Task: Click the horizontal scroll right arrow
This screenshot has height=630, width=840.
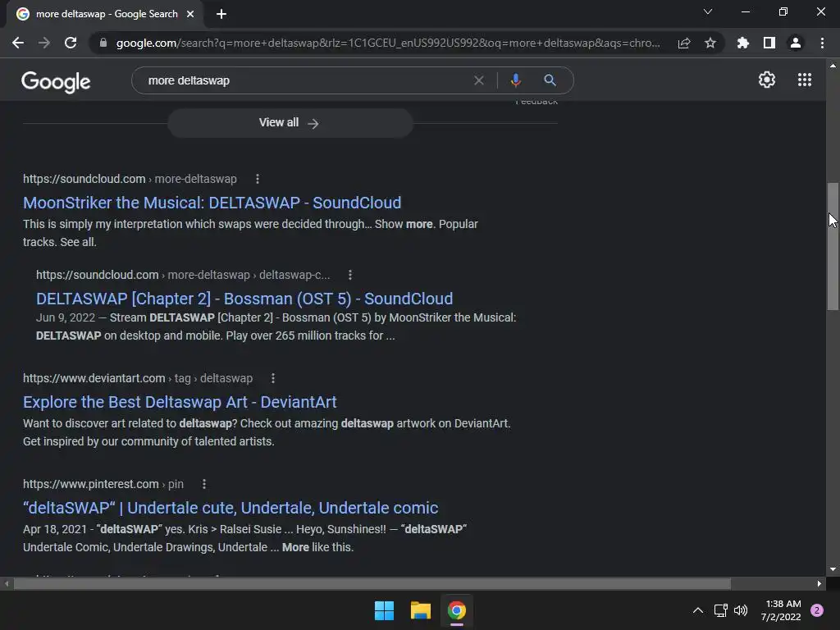Action: (819, 583)
